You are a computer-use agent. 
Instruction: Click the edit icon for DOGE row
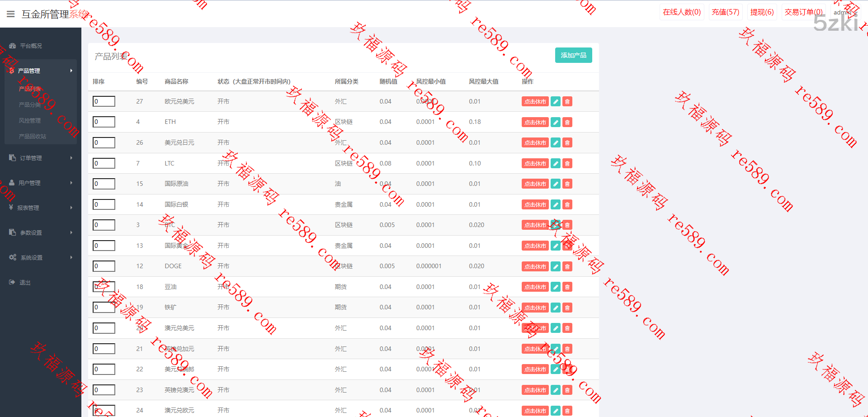pos(556,266)
